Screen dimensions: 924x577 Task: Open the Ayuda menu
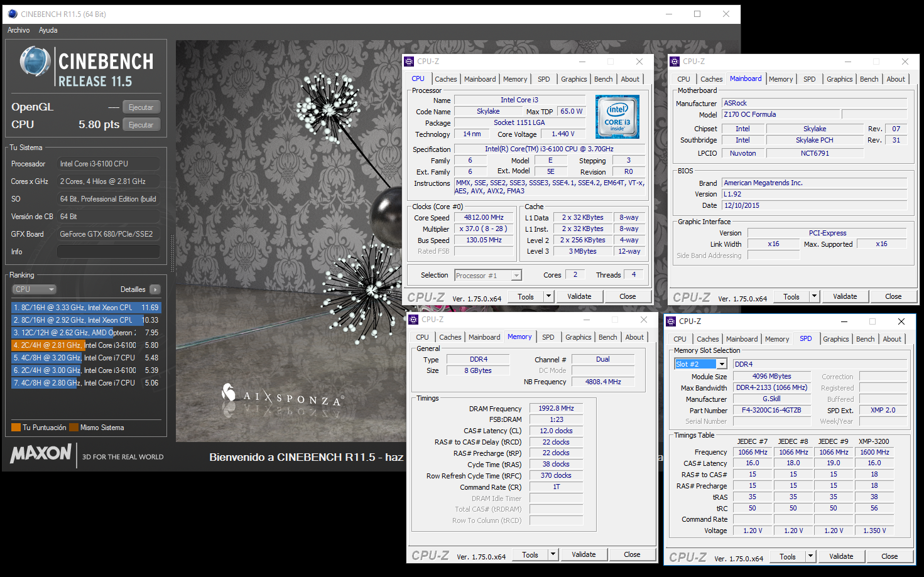pos(48,30)
